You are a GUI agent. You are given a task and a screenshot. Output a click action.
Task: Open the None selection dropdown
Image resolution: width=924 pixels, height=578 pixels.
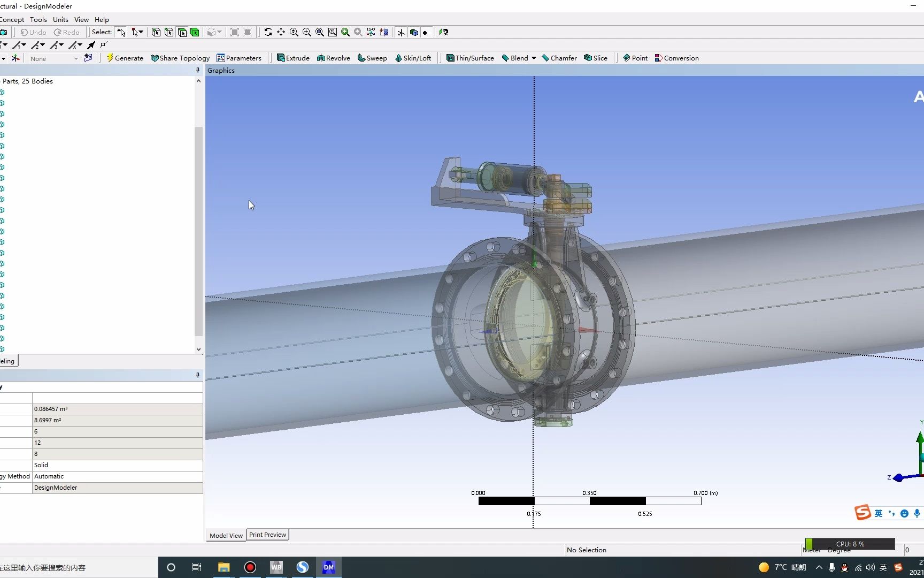click(x=75, y=58)
